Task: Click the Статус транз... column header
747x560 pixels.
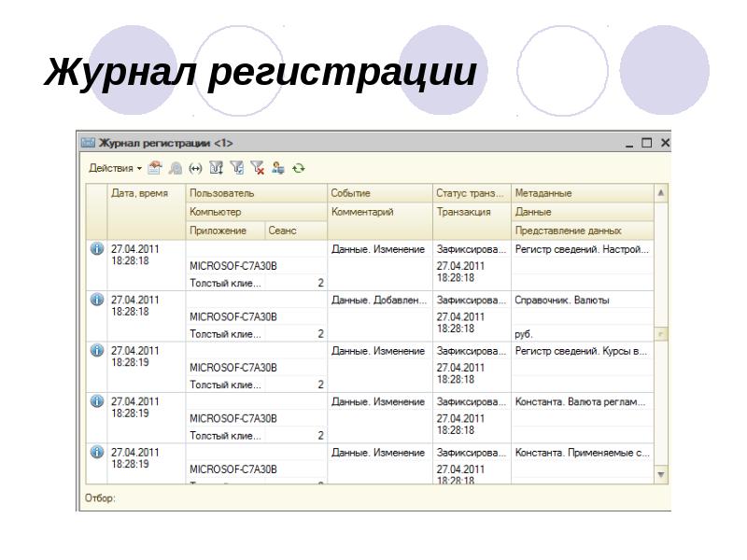Action: pyautogui.click(x=472, y=193)
